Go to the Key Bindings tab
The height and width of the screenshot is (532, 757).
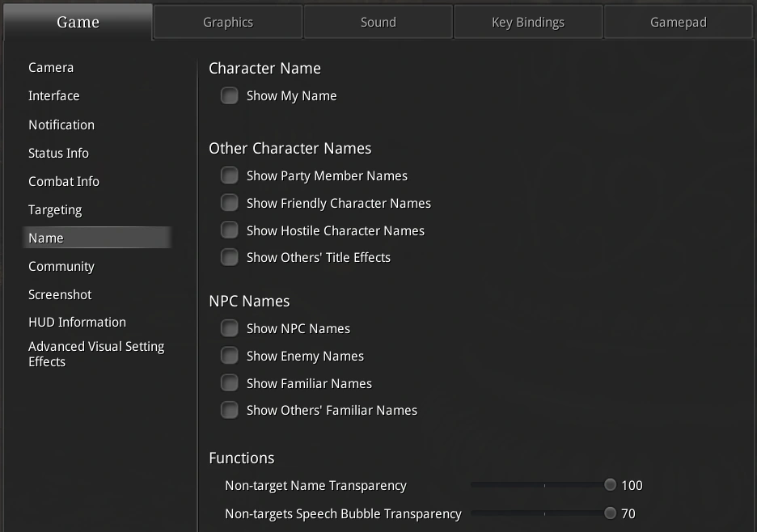click(528, 23)
